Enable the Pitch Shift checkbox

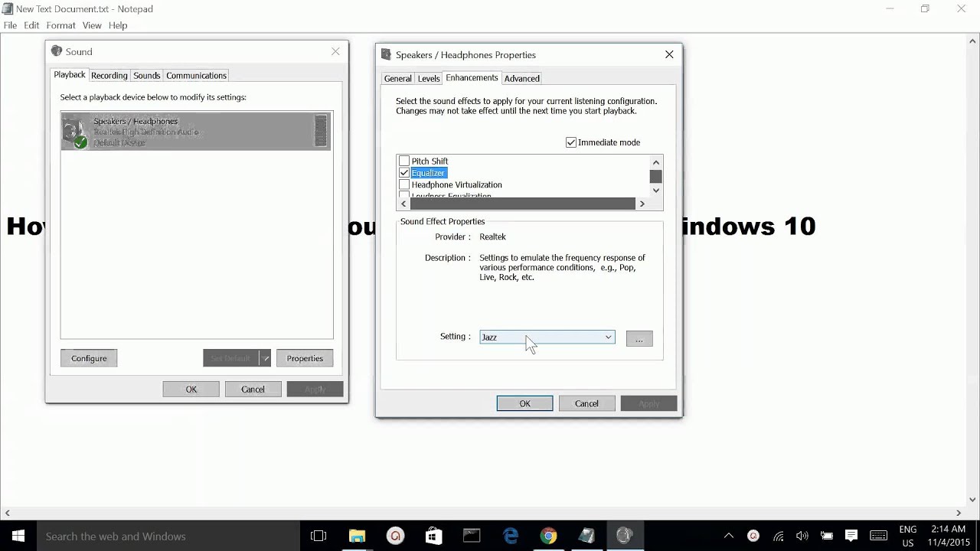tap(404, 161)
